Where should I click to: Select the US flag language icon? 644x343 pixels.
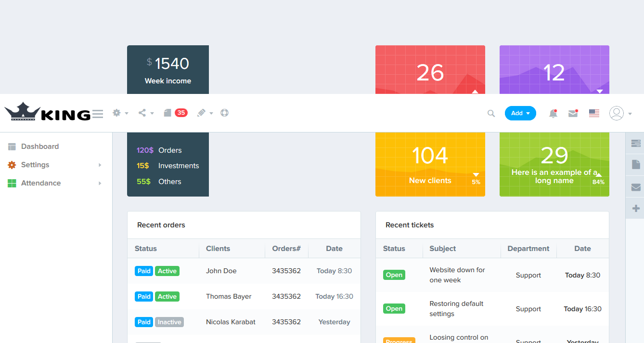[x=594, y=114]
